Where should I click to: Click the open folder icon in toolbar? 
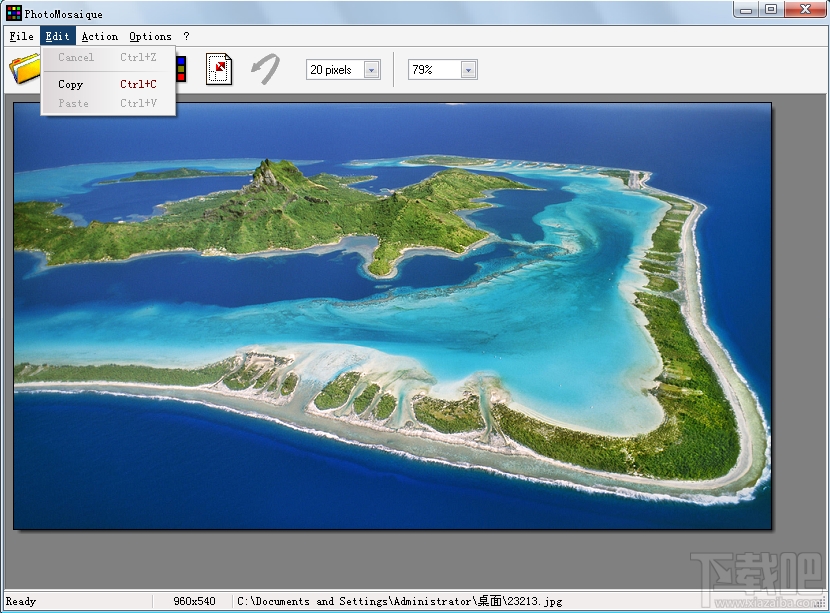coord(23,69)
